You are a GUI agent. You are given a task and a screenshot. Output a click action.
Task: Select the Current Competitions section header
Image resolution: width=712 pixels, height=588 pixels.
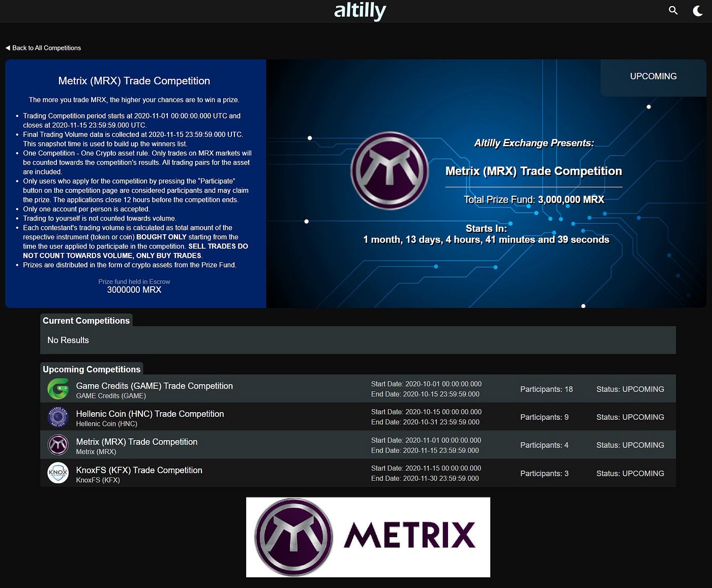[x=86, y=321]
